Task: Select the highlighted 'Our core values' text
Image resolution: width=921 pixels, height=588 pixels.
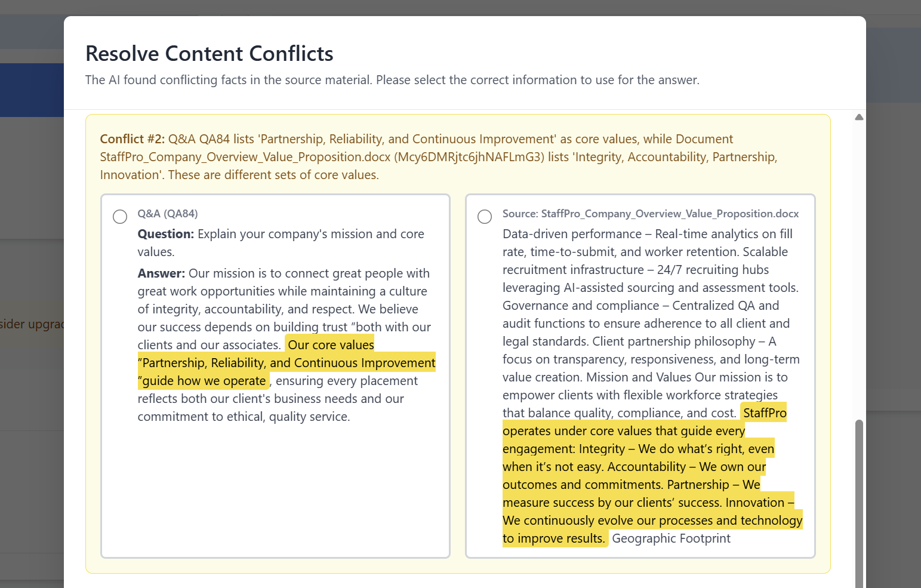Action: coord(330,344)
